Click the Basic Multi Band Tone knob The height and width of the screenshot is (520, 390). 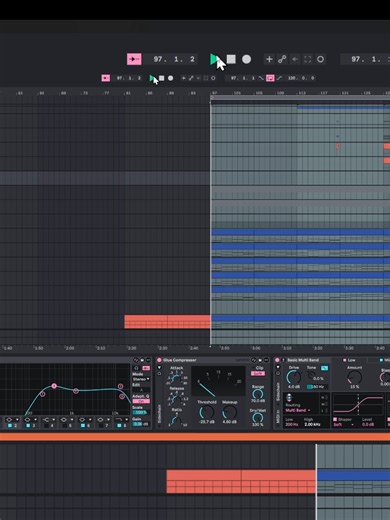point(311,375)
